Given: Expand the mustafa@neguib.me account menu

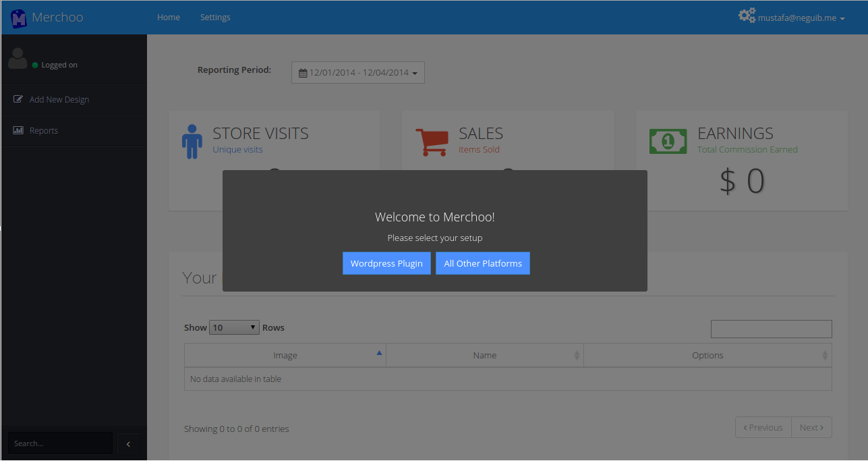Looking at the screenshot, I should pos(801,18).
